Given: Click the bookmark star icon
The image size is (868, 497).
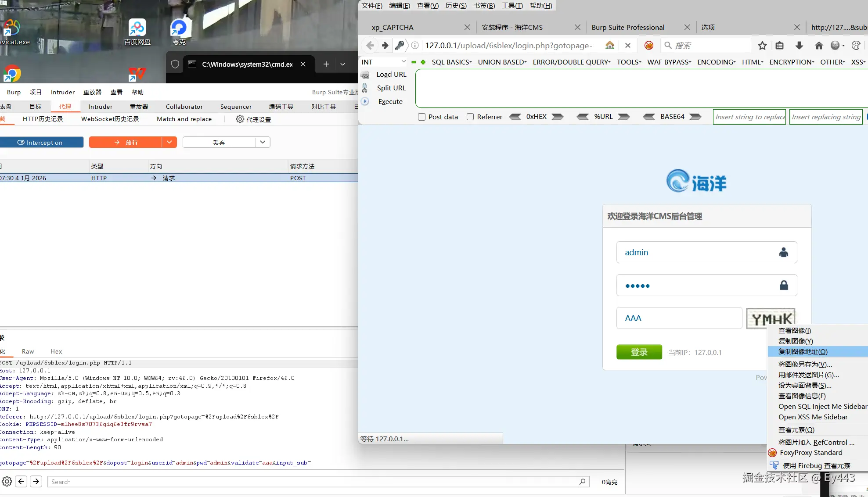Looking at the screenshot, I should (762, 46).
